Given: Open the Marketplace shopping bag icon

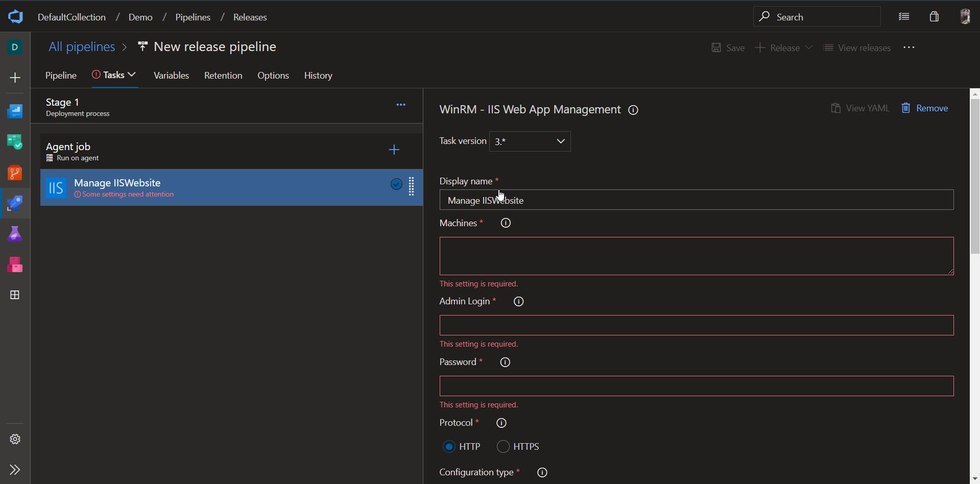Looking at the screenshot, I should tap(934, 16).
